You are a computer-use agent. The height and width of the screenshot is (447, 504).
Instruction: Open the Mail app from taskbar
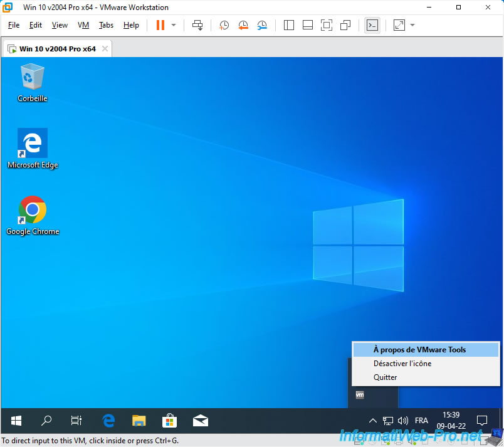[x=200, y=421]
